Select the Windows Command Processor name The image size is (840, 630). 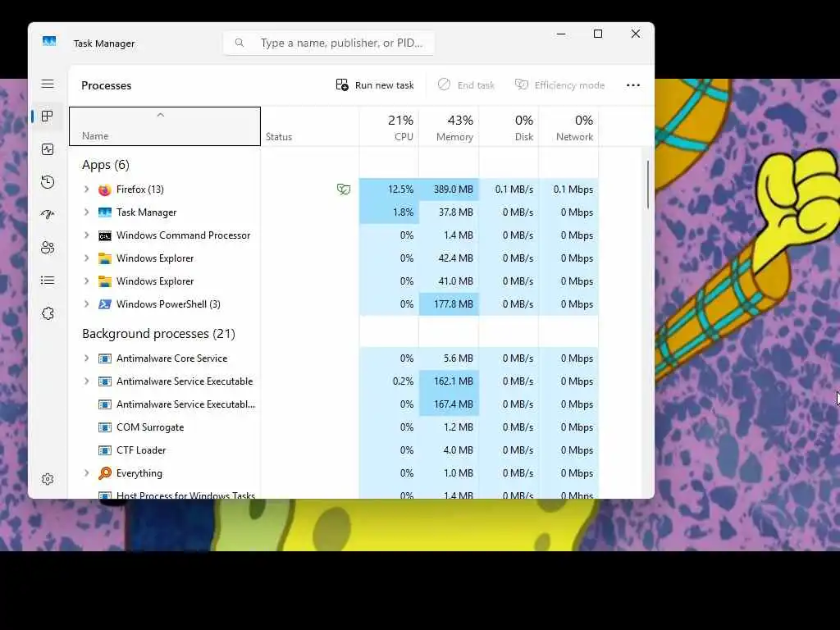click(183, 235)
